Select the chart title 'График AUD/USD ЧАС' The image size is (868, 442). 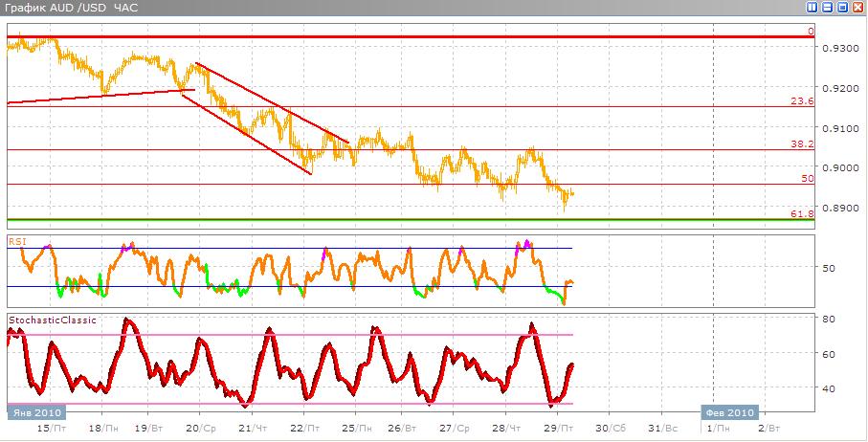click(71, 9)
